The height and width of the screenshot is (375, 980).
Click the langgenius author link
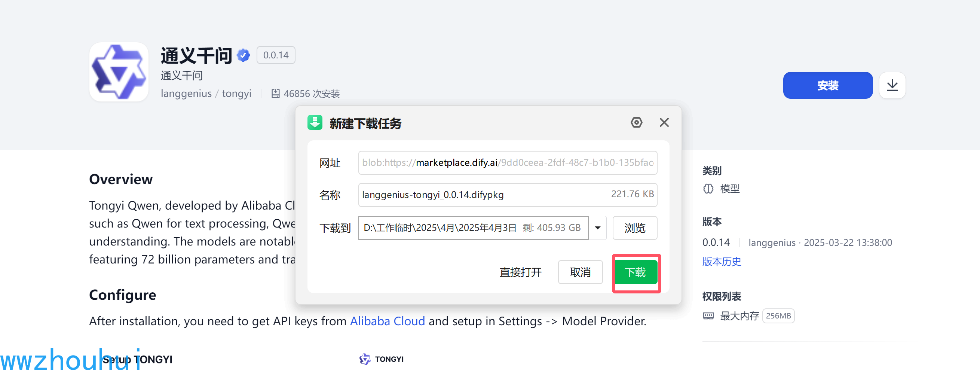pos(186,93)
